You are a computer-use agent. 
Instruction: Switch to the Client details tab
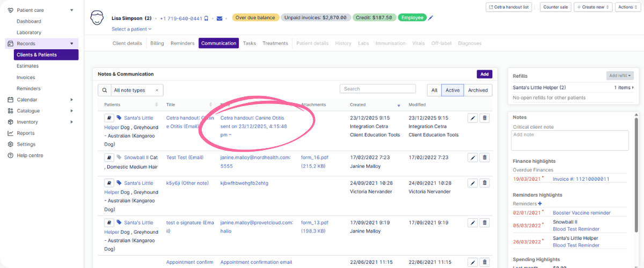(127, 43)
